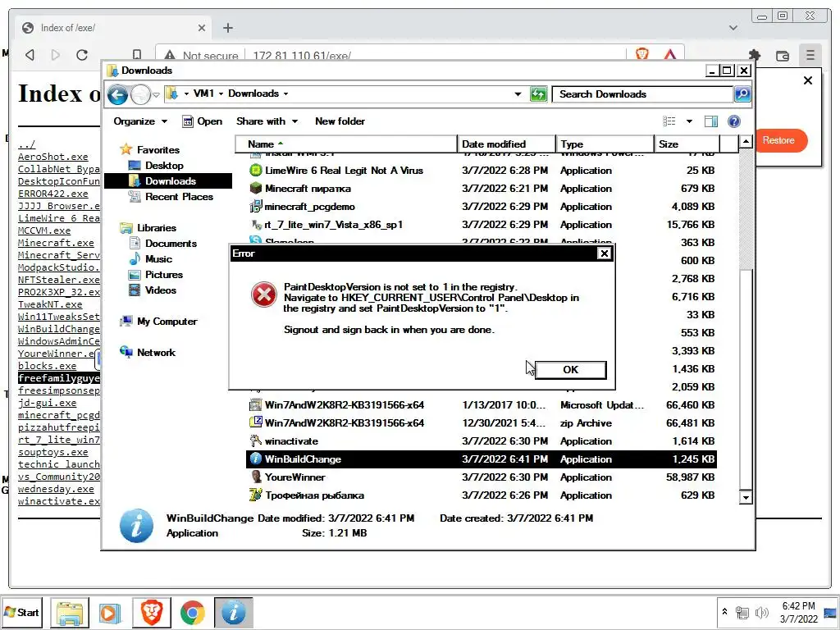Sort by the Name column header

(346, 144)
